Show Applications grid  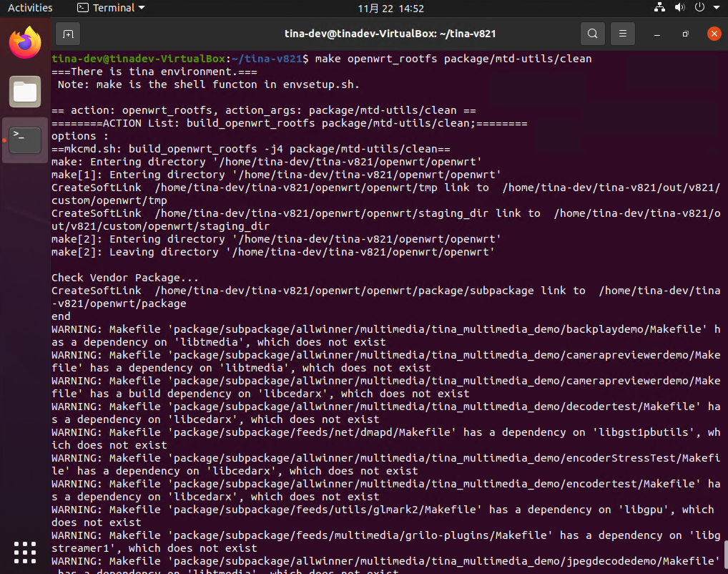25,552
